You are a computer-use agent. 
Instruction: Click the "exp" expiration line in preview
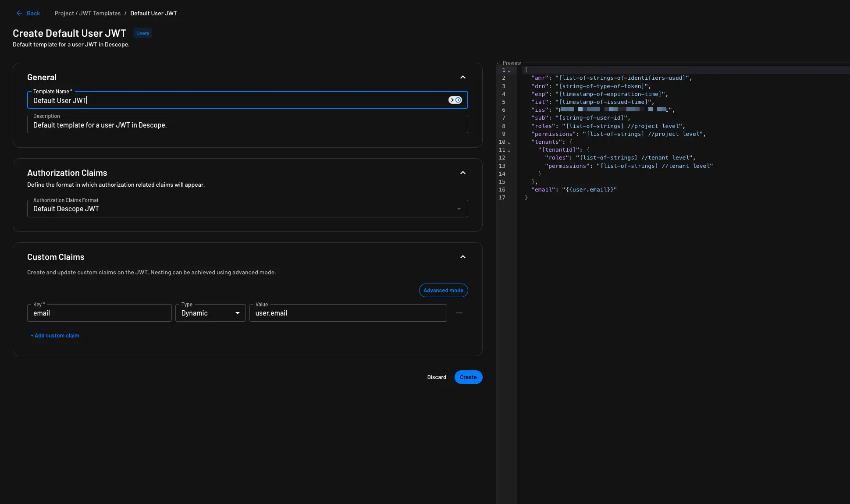point(599,94)
